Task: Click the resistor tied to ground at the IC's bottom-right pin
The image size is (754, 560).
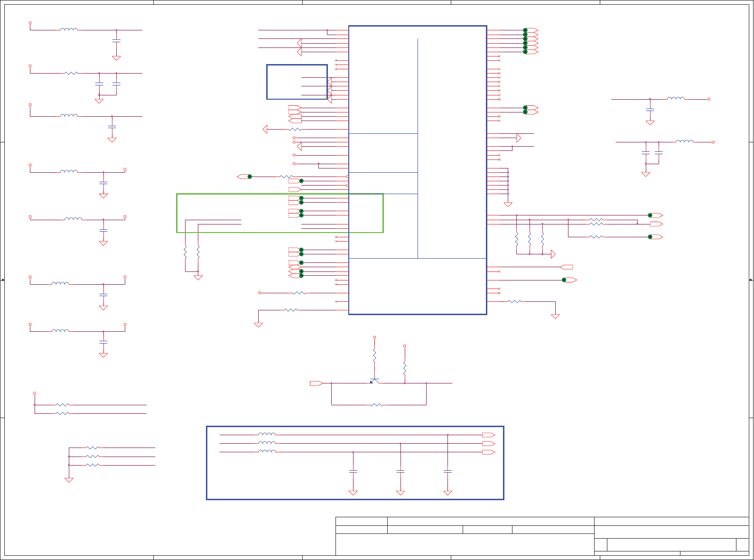Action: [x=515, y=301]
